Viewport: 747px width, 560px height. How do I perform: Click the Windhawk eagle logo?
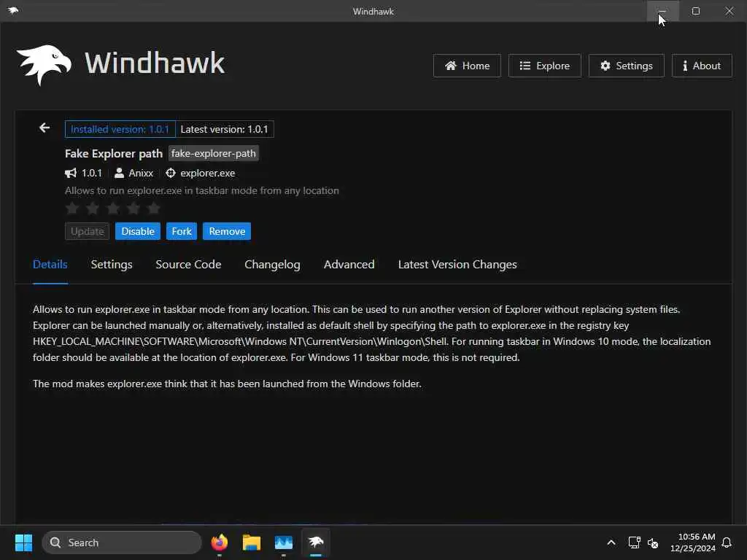coord(44,65)
